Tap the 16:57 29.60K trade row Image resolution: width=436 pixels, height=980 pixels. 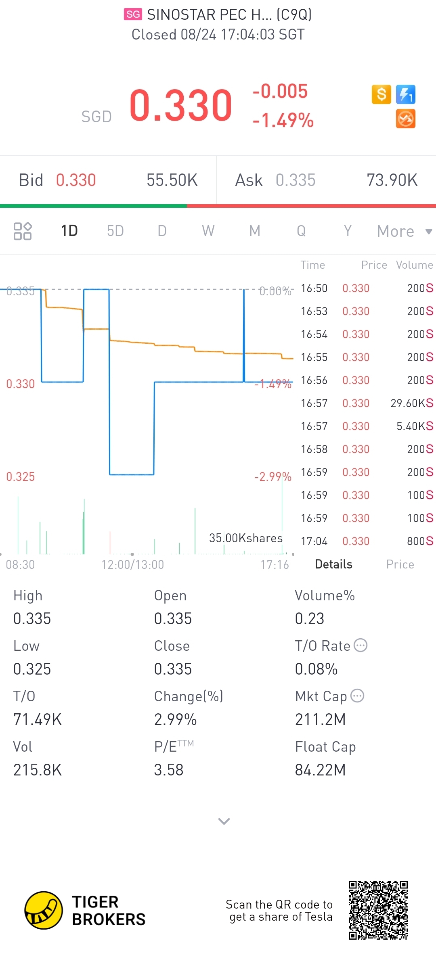(x=367, y=403)
